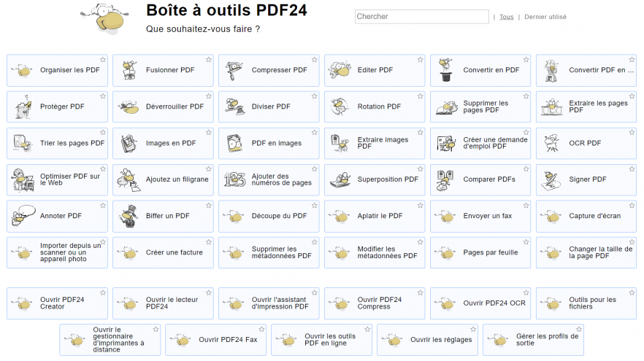The height and width of the screenshot is (361, 644).
Task: Open the Comparer PDFs icon
Action: (x=445, y=180)
